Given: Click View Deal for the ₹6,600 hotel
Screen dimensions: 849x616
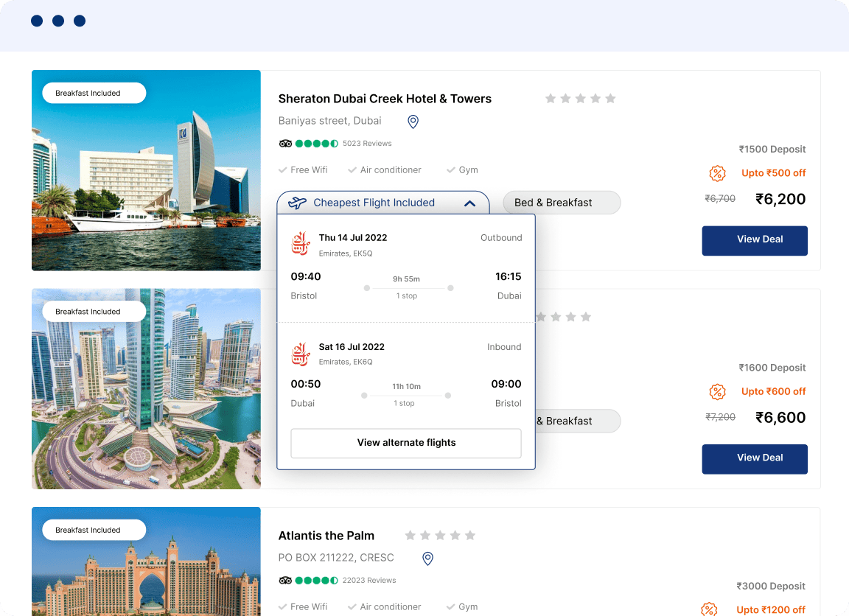Looking at the screenshot, I should (754, 458).
